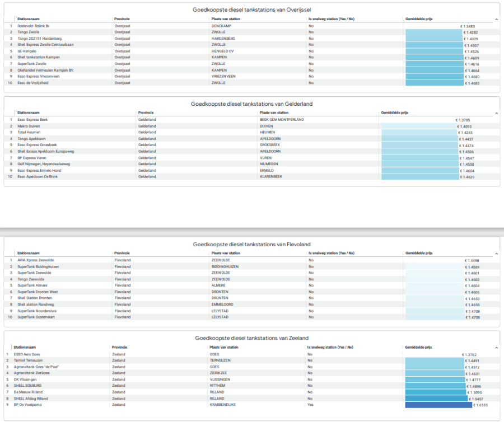Viewport: 504px width, 422px height.
Task: Click the SE Hengelo station name
Action: [x=27, y=51]
